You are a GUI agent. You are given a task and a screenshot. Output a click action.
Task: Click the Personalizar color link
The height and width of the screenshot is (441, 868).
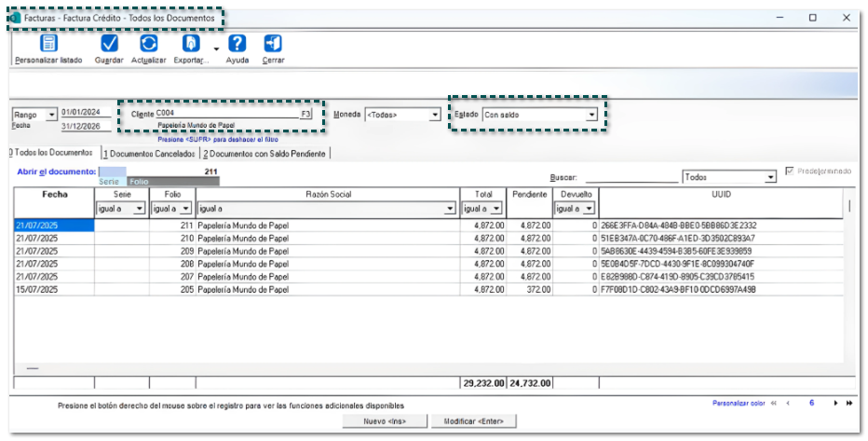coord(738,404)
